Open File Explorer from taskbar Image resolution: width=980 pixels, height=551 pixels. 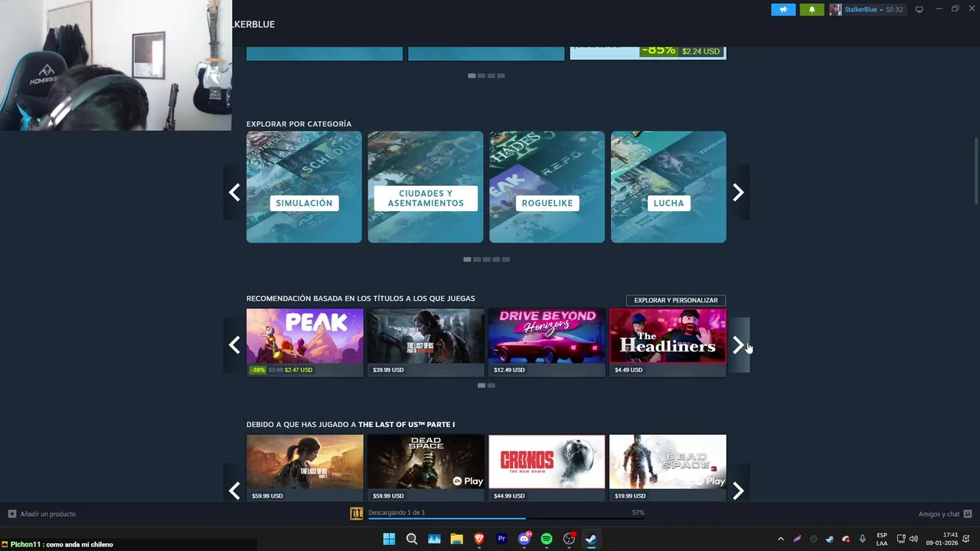(x=456, y=539)
